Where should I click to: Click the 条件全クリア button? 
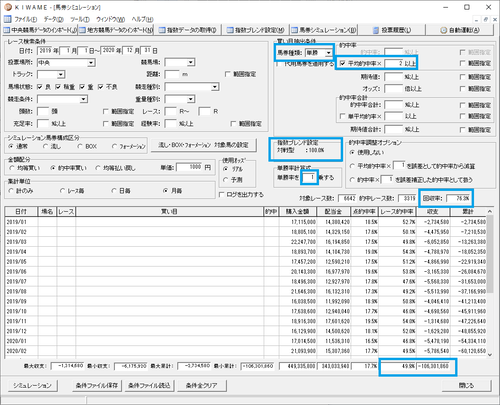(x=201, y=385)
